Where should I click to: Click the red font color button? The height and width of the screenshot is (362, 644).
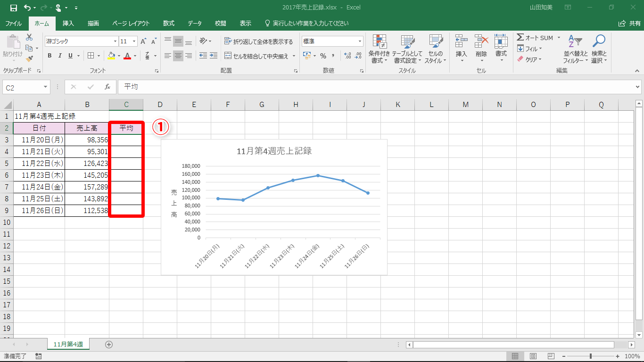[x=126, y=56]
